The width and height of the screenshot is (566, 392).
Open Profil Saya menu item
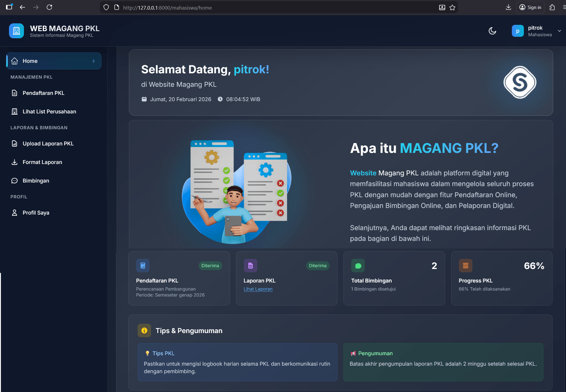54,213
